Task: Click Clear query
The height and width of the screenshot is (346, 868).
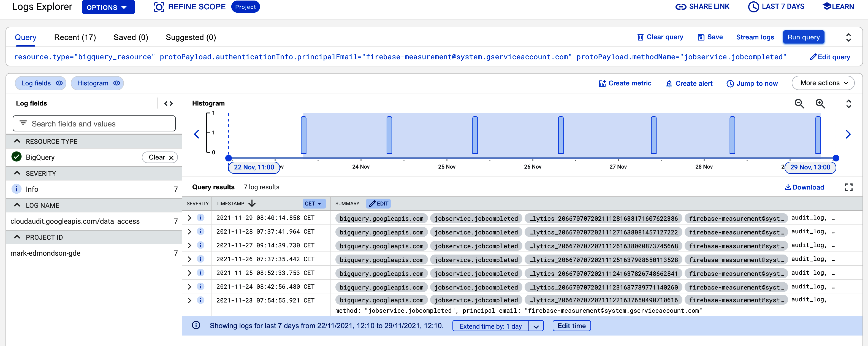Action: point(660,37)
